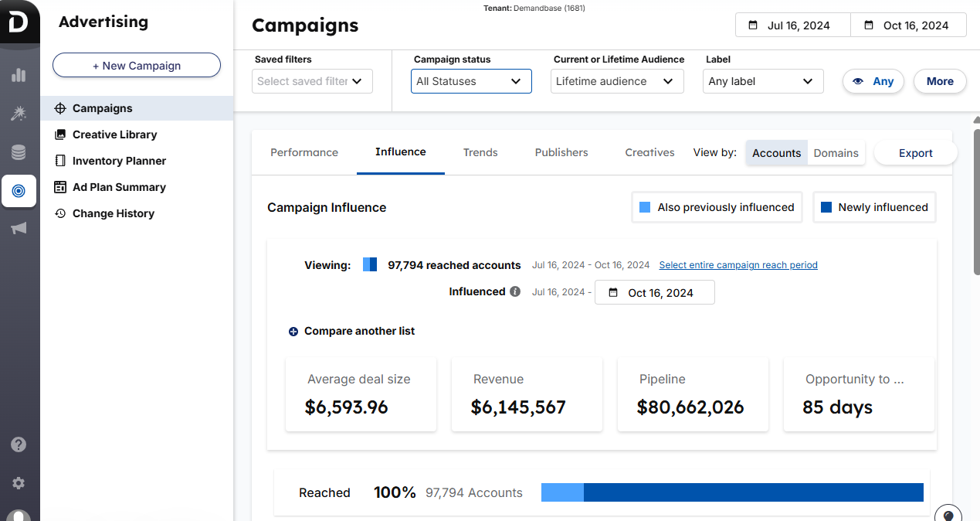Toggle the eye Any visibility filter
This screenshot has height=521, width=980.
(x=873, y=81)
